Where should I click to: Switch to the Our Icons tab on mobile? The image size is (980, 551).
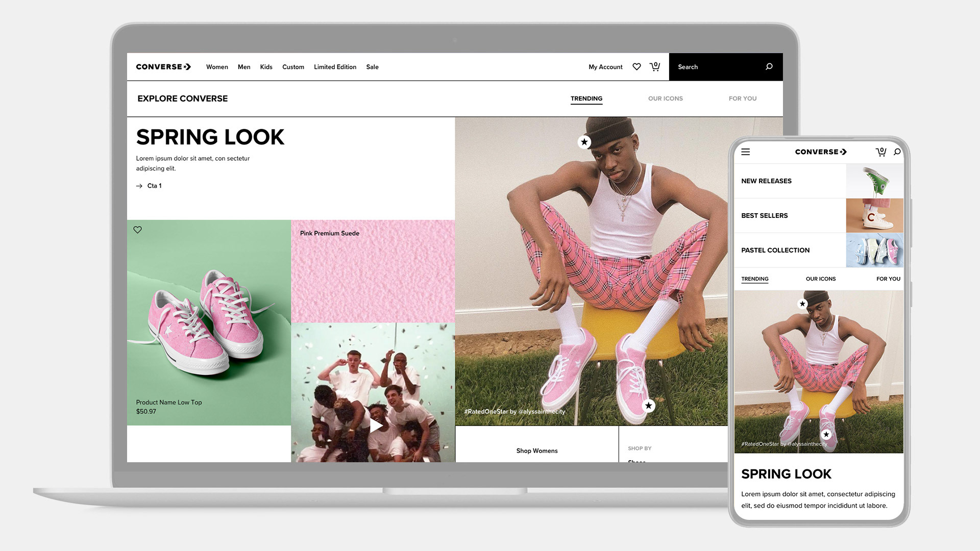pyautogui.click(x=821, y=279)
